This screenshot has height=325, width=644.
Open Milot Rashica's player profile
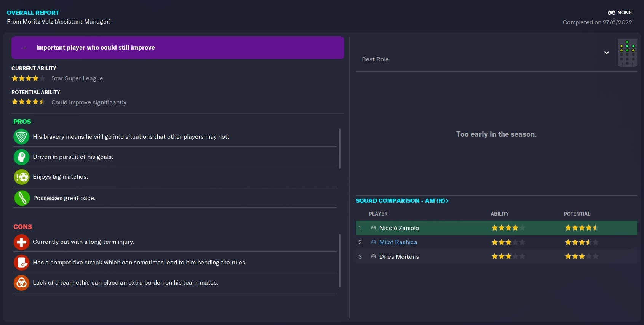(x=398, y=242)
